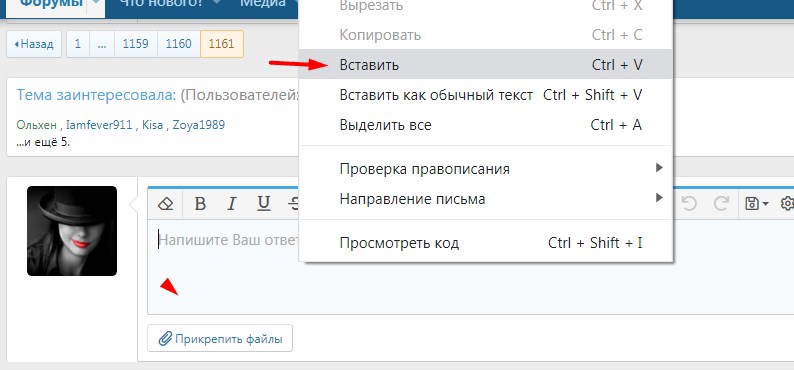Toggle underline formatting in editor

click(263, 203)
